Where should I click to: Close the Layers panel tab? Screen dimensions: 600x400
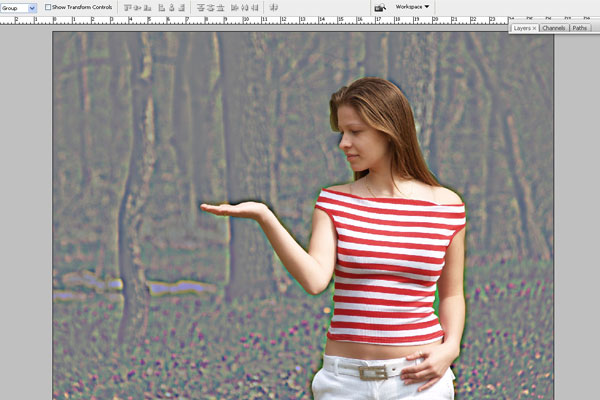pyautogui.click(x=535, y=28)
